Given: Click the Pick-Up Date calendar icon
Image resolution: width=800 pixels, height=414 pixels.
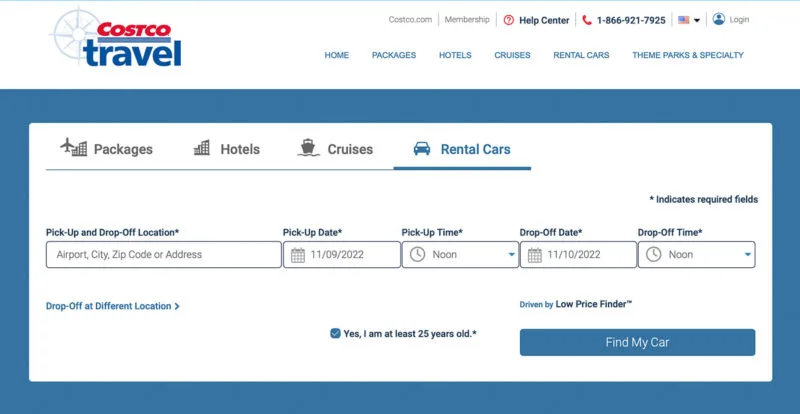Looking at the screenshot, I should [x=298, y=255].
